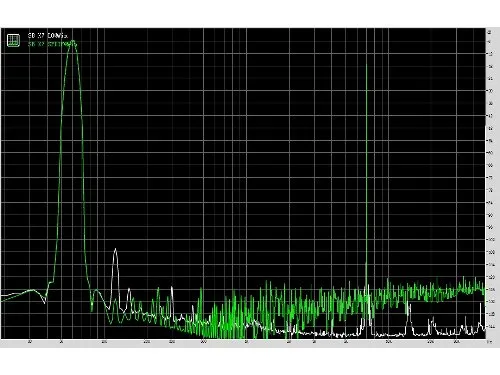Click the graph legend icon in top-left corner
Screen dimensions: 500x375
point(13,40)
